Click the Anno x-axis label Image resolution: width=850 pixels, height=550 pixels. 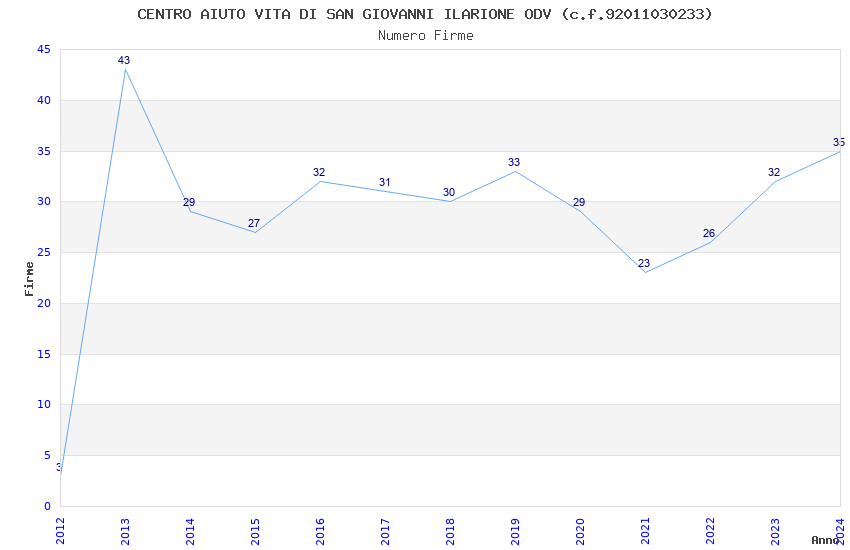[x=825, y=540]
